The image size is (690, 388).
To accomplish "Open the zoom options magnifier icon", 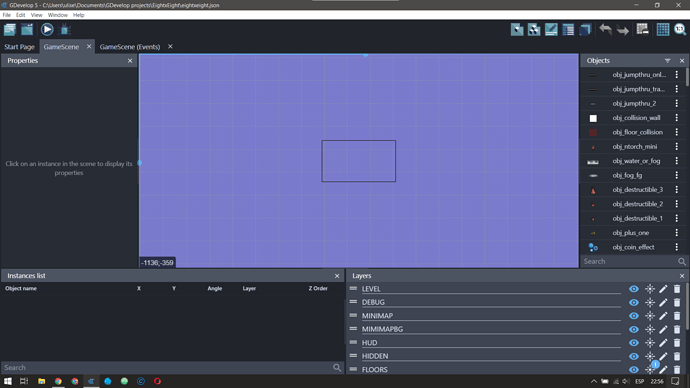I will point(680,29).
